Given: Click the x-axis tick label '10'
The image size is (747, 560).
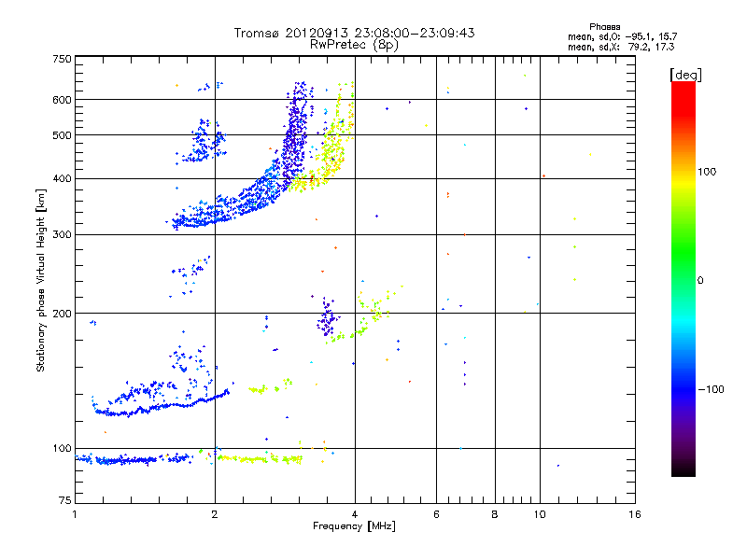Looking at the screenshot, I should 540,514.
